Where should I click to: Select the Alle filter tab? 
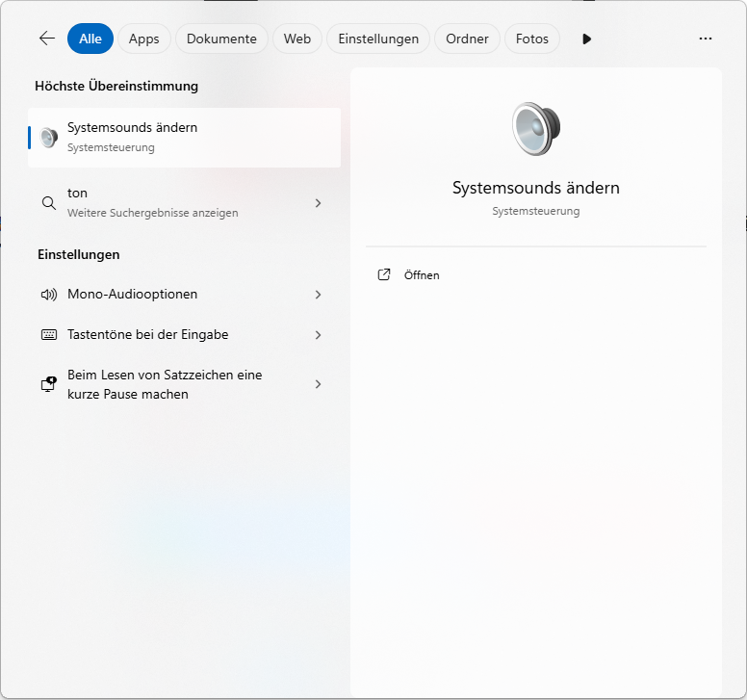click(90, 39)
